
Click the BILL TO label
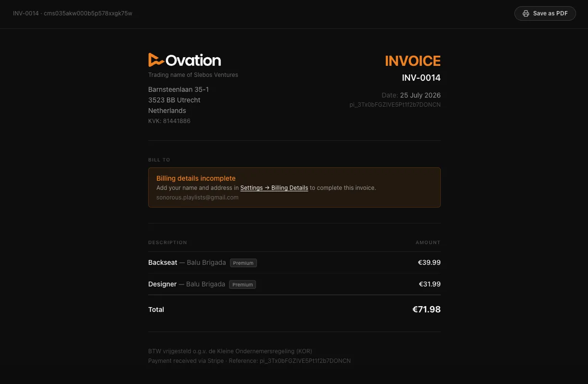click(x=159, y=160)
